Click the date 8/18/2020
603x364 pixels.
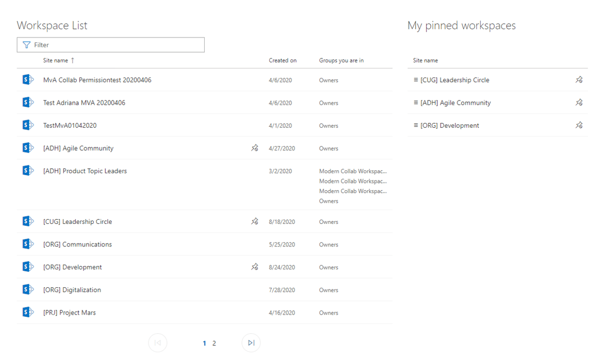tap(282, 222)
